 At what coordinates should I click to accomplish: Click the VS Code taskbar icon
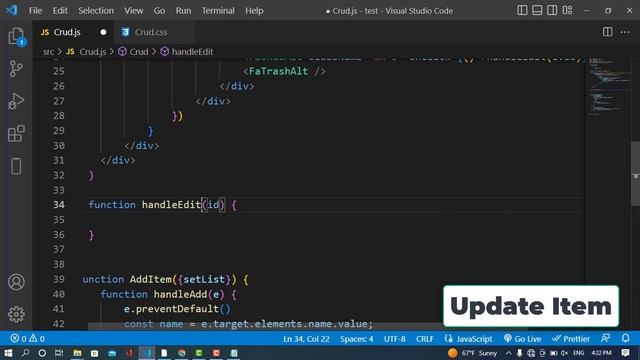click(147, 353)
